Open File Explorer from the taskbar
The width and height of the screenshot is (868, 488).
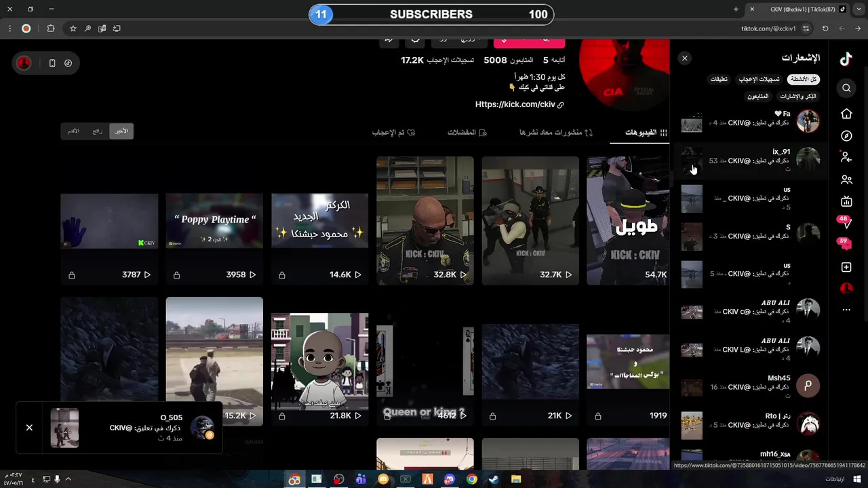516,479
